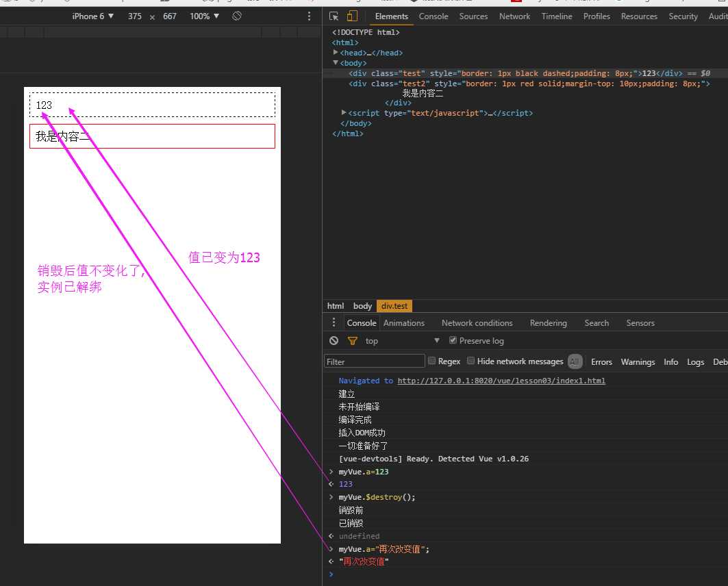The height and width of the screenshot is (586, 728).
Task: Click the All log level filter button
Action: [575, 361]
